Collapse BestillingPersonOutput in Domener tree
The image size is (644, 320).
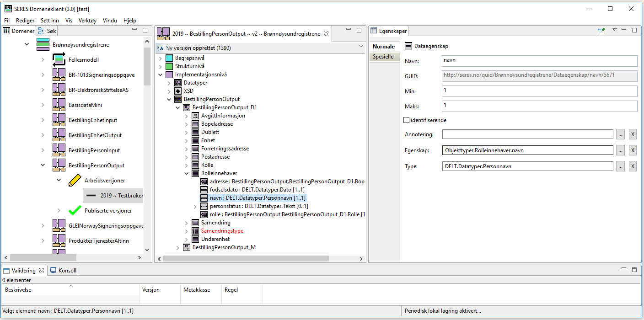click(43, 165)
